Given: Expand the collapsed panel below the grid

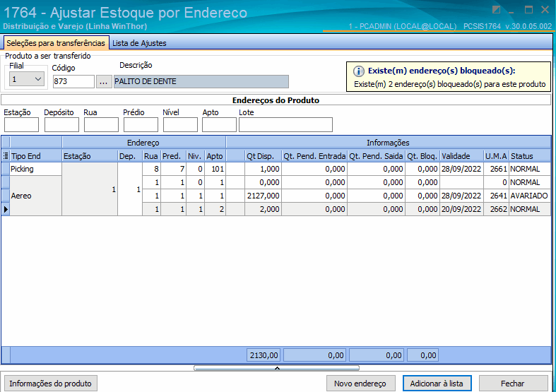Looking at the screenshot, I should (x=276, y=368).
